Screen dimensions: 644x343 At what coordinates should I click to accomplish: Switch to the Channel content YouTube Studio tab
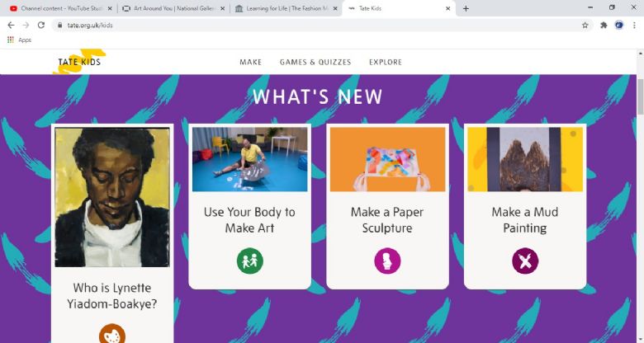(60, 8)
